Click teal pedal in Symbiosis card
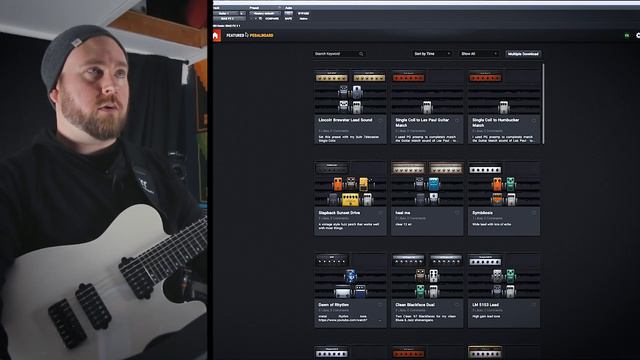Image resolution: width=640 pixels, height=360 pixels. (x=511, y=184)
